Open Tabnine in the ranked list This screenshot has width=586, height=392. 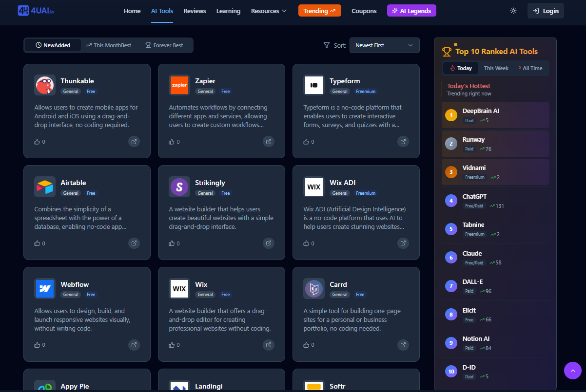[495, 229]
